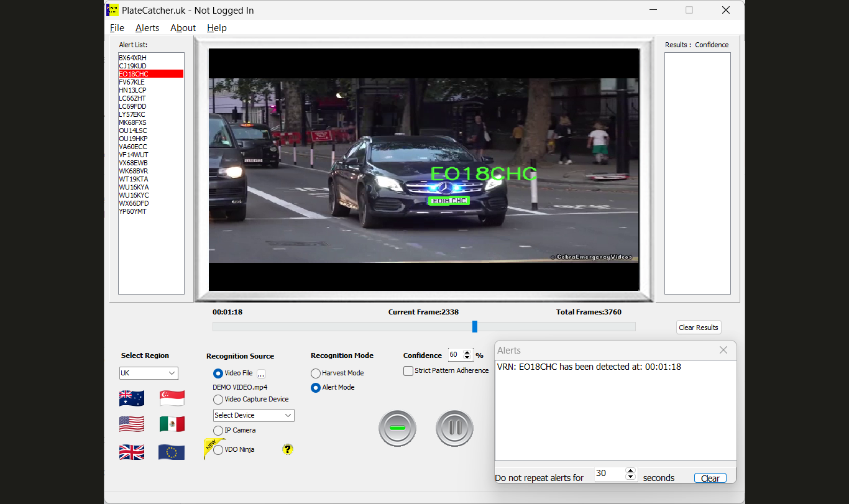Enable Strict Pattern Adherence checkbox

(408, 371)
